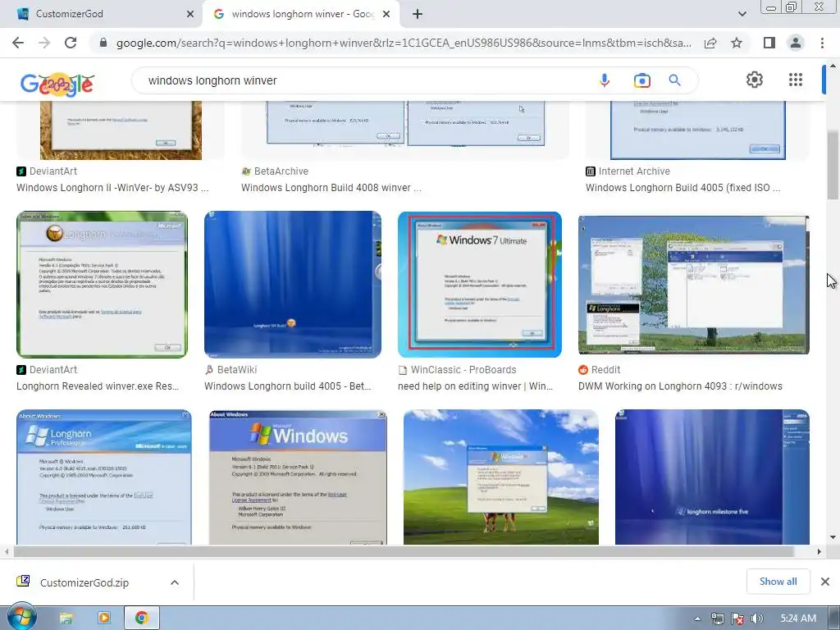This screenshot has height=630, width=840.
Task: Click Chrome icon in taskbar
Action: 141,619
